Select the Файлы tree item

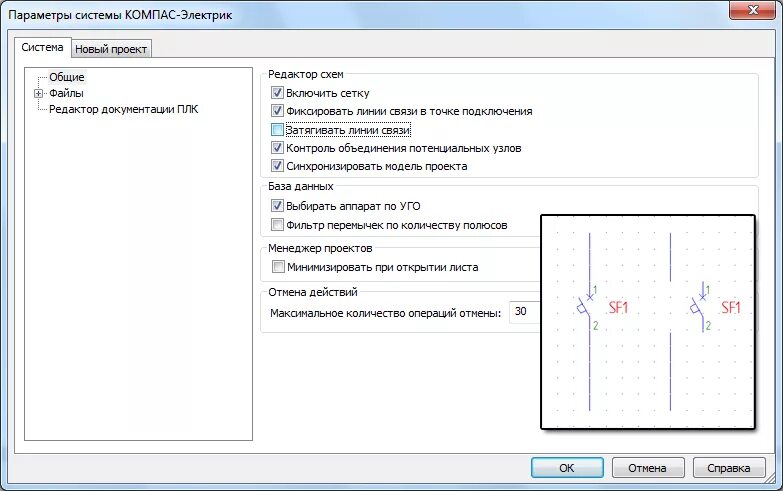click(66, 93)
